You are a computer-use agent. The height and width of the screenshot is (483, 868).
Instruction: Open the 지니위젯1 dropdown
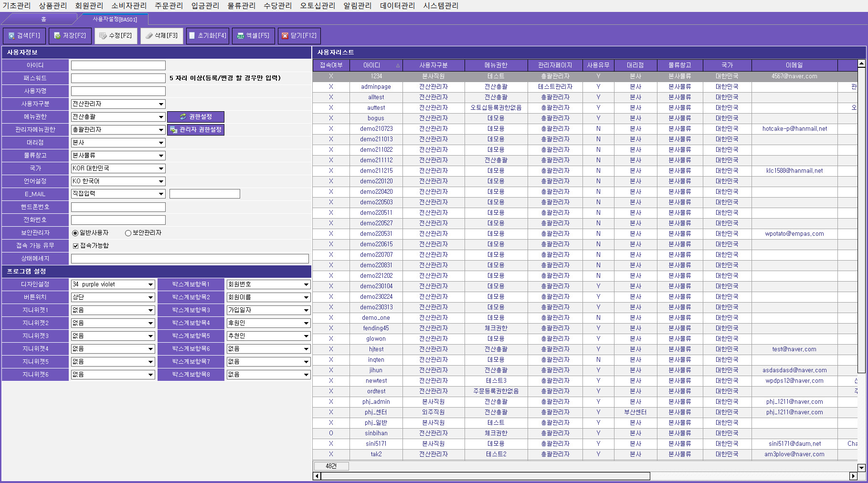point(150,310)
